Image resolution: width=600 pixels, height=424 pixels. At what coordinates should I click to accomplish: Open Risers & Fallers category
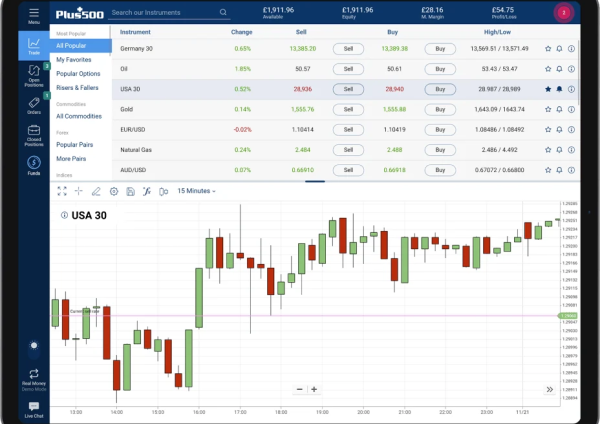pos(77,88)
